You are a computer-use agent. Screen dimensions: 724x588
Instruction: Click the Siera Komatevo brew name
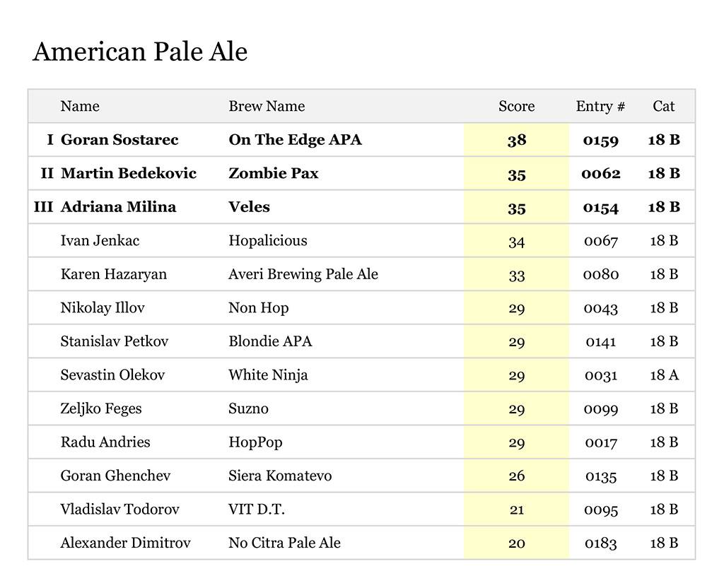(280, 476)
